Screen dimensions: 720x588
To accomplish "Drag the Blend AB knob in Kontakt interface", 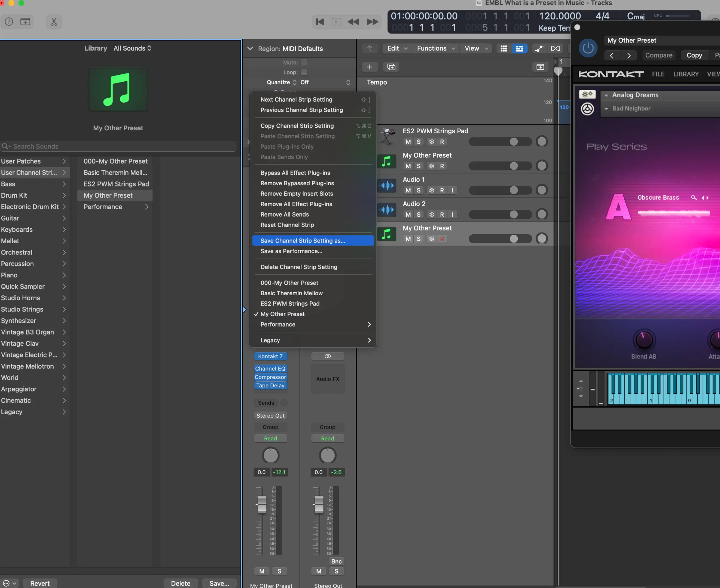I will click(x=643, y=339).
